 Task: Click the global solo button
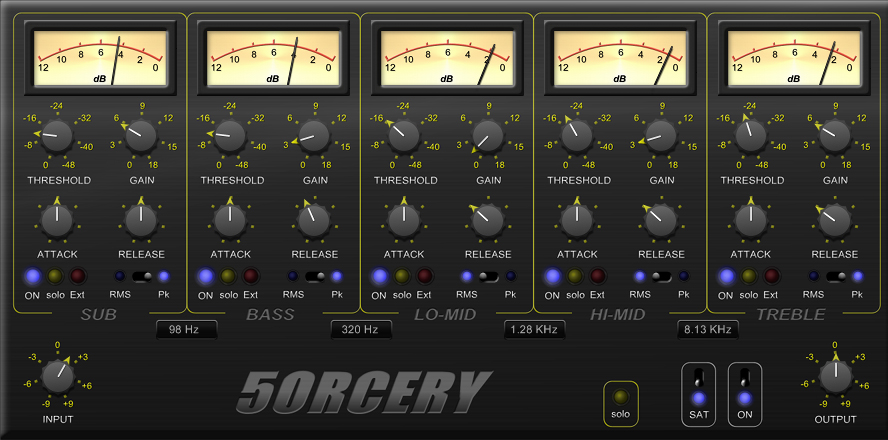click(621, 396)
